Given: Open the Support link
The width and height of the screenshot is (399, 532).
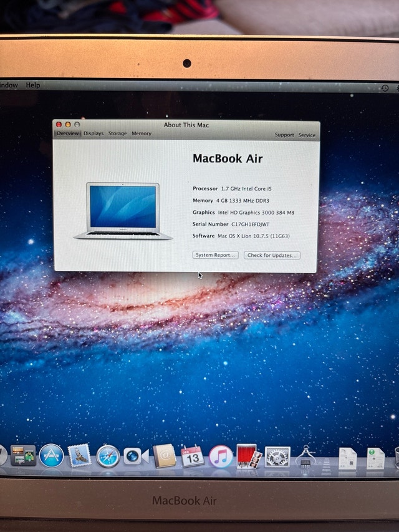Looking at the screenshot, I should pyautogui.click(x=284, y=135).
